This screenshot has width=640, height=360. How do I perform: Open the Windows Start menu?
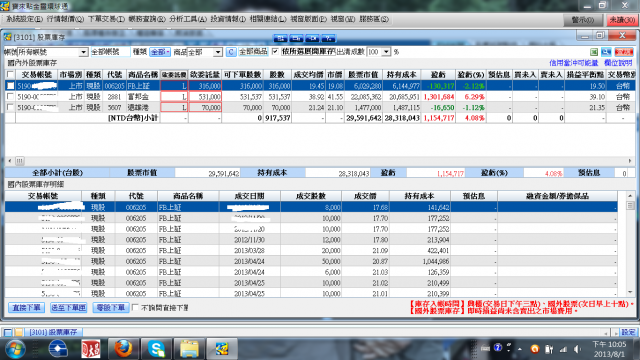point(15,349)
